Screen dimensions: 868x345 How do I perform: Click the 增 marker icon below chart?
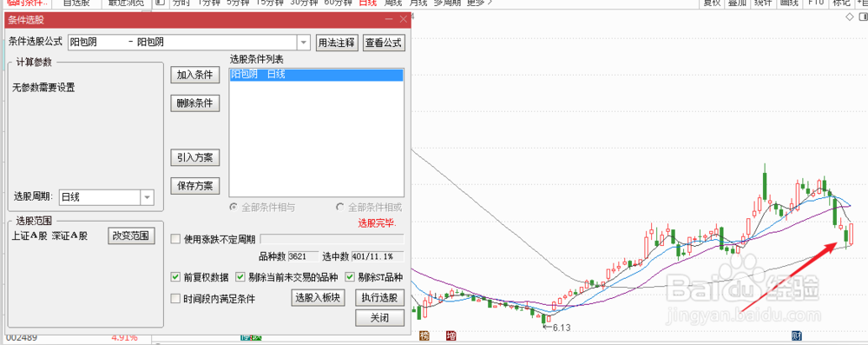click(x=451, y=335)
